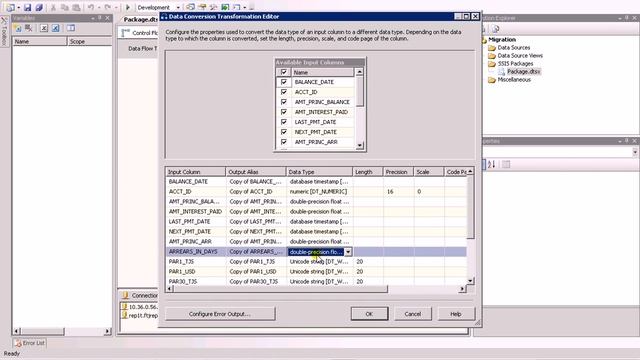Sort properties alphabetically with A-Z icon
Screen dimensions: 640x360
click(491, 164)
